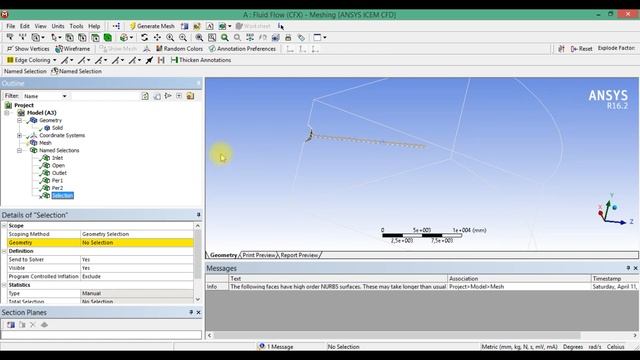Image resolution: width=640 pixels, height=360 pixels.
Task: Open the Edit menu
Action: pos(25,26)
